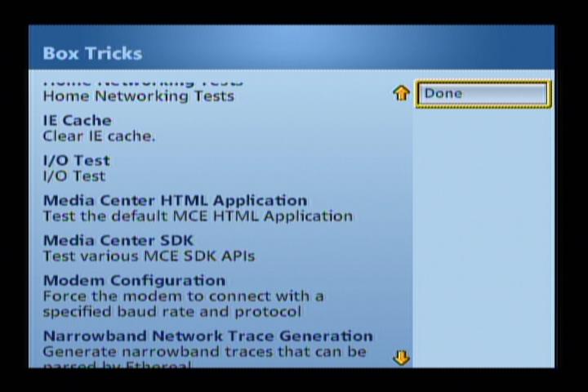Click the cut-off 'parsed by Ethereal' line
The image size is (588, 392).
[117, 364]
